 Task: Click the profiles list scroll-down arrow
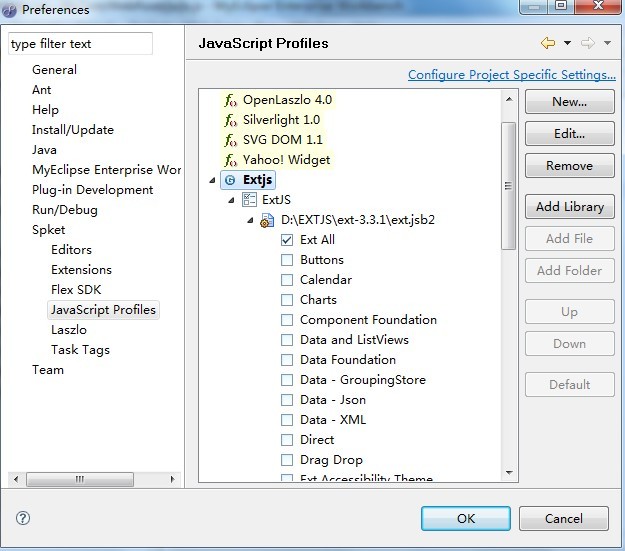509,473
